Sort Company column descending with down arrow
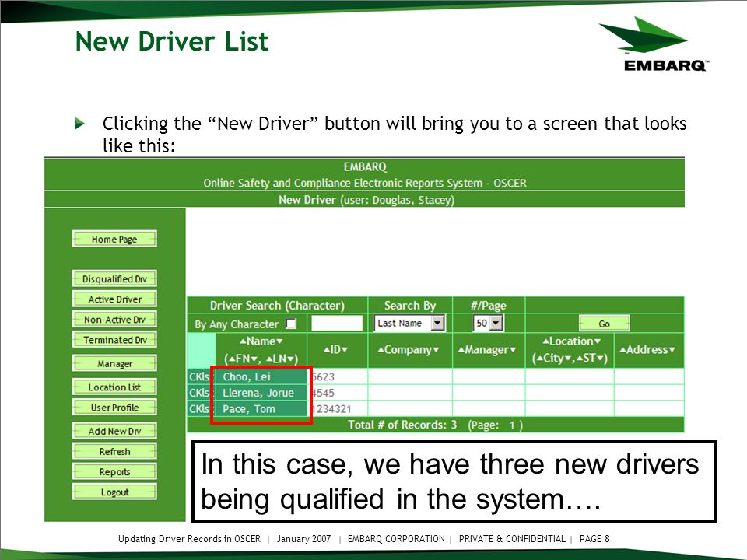This screenshot has height=560, width=747. pyautogui.click(x=436, y=349)
